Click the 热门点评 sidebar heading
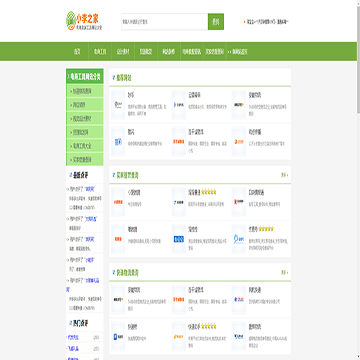The image size is (360, 360). pyautogui.click(x=81, y=323)
